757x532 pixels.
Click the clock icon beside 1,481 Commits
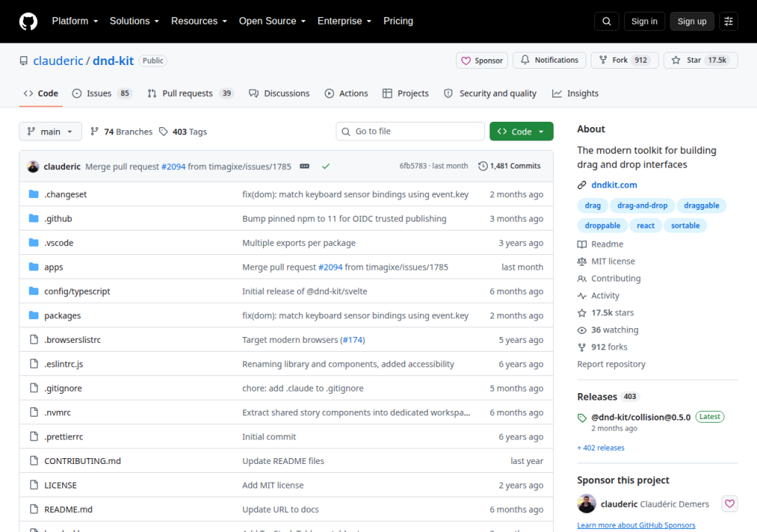tap(483, 166)
